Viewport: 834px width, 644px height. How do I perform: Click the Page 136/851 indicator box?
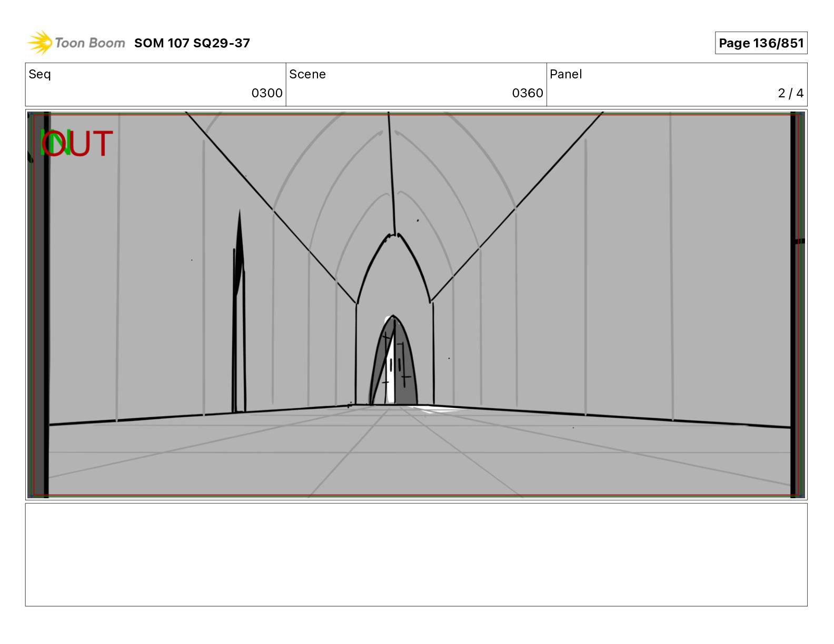coord(761,43)
